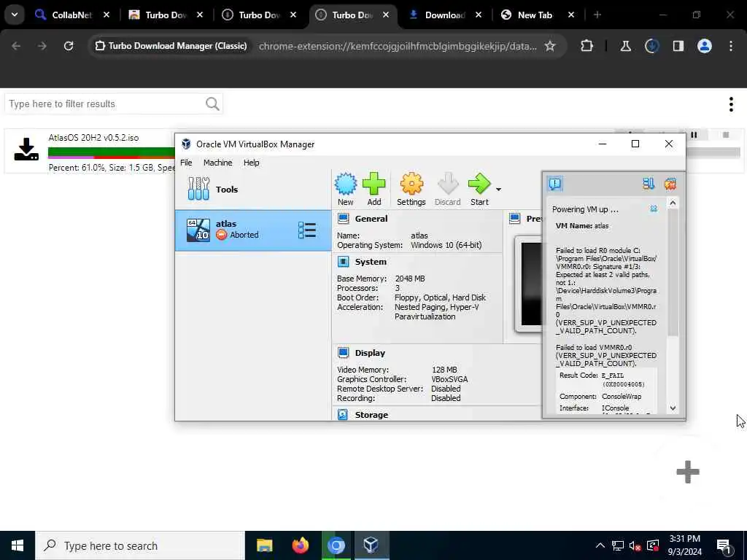
Task: Dismiss the Powering VM up notification
Action: 654,209
